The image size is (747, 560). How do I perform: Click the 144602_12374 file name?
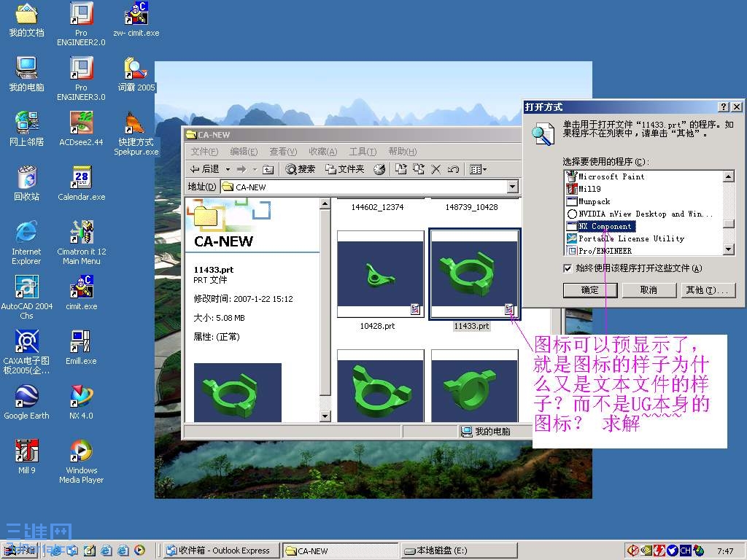377,207
